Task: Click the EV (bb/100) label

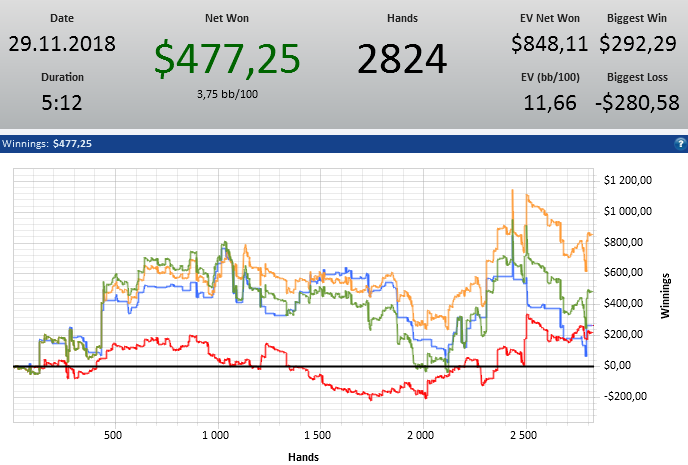Action: (550, 77)
